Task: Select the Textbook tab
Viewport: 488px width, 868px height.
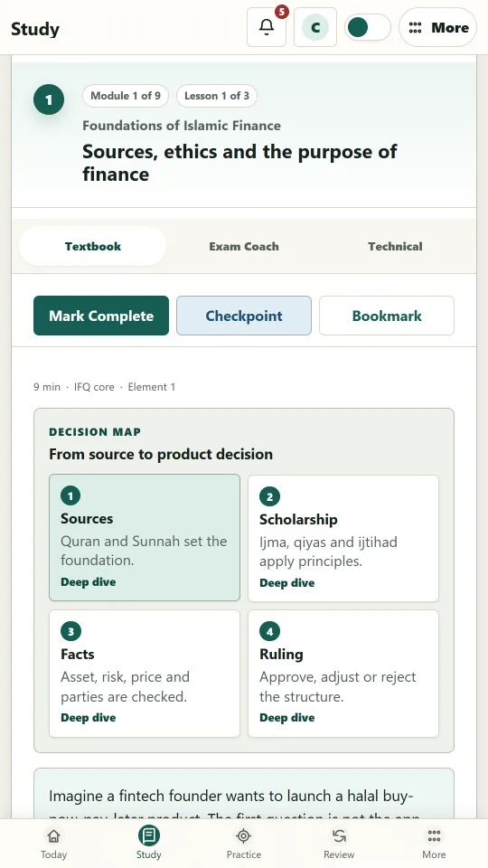Action: tap(93, 246)
